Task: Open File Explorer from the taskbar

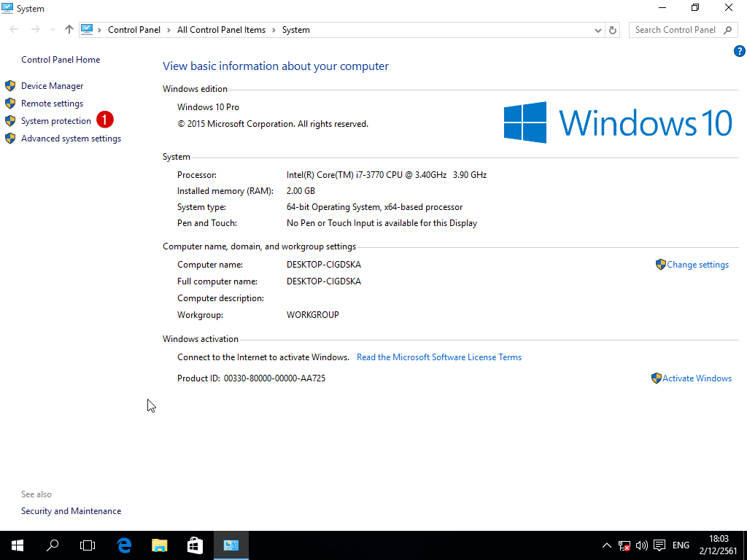Action: point(160,545)
